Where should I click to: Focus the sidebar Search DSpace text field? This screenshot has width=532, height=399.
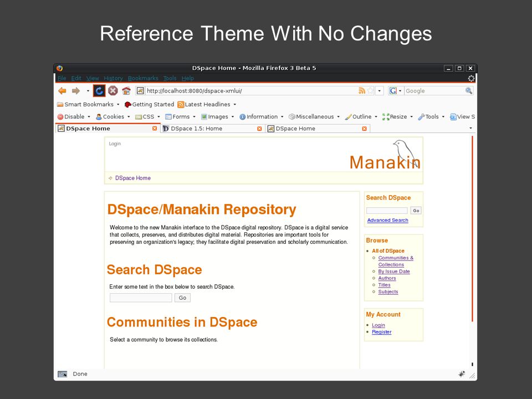(387, 211)
